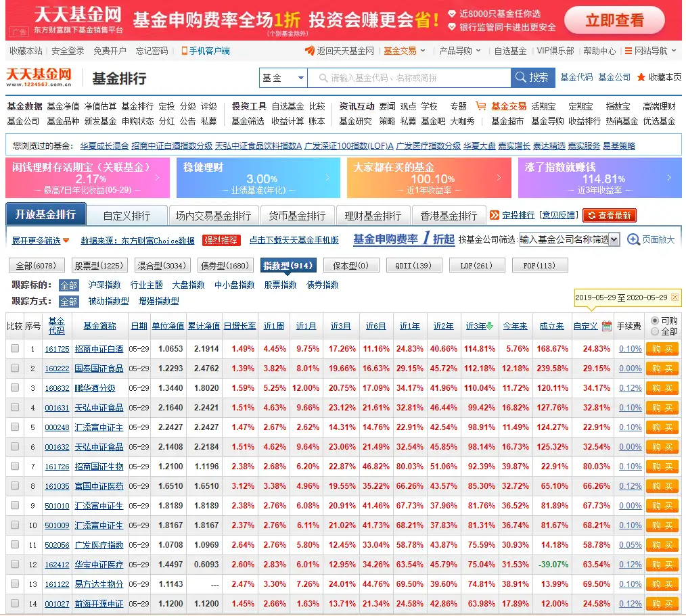Open the 货币基金排行 tab
This screenshot has width=686, height=616.
[297, 216]
